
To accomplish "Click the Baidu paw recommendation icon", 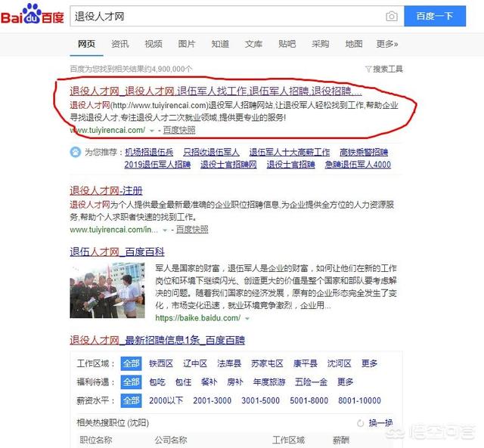I will (76, 152).
